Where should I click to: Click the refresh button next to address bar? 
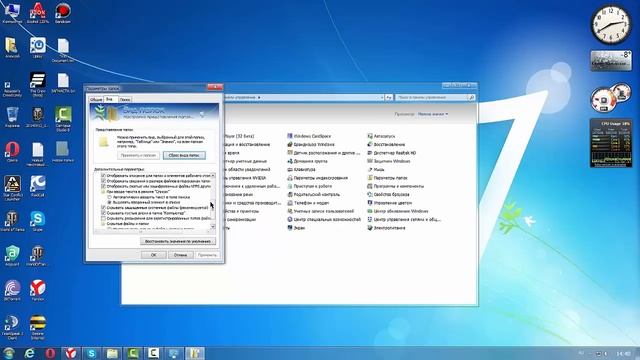click(389, 98)
